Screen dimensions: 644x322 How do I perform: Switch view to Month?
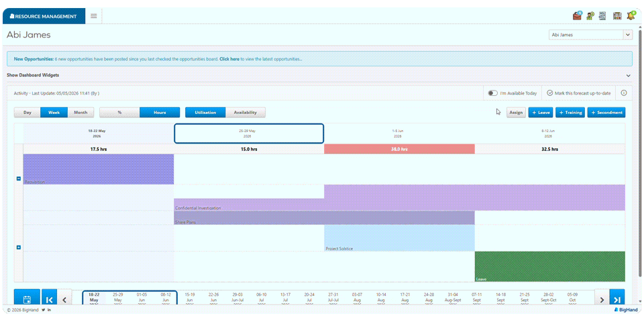80,113
